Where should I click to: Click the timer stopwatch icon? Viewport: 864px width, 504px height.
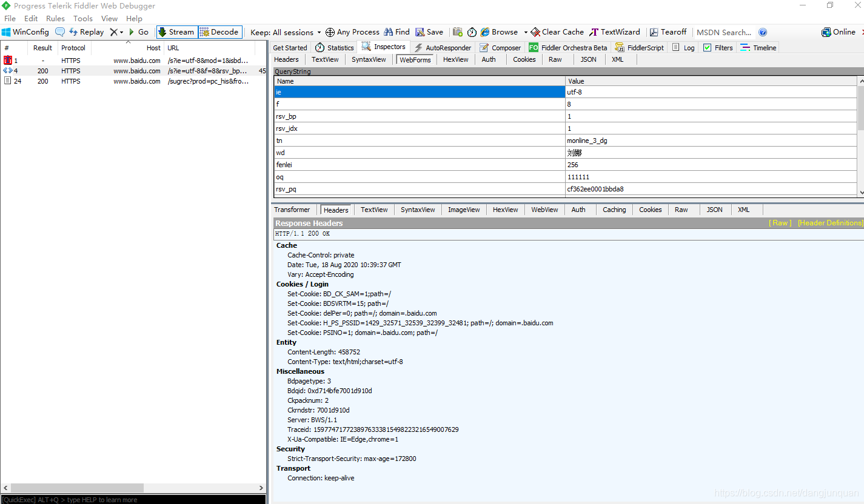(472, 32)
